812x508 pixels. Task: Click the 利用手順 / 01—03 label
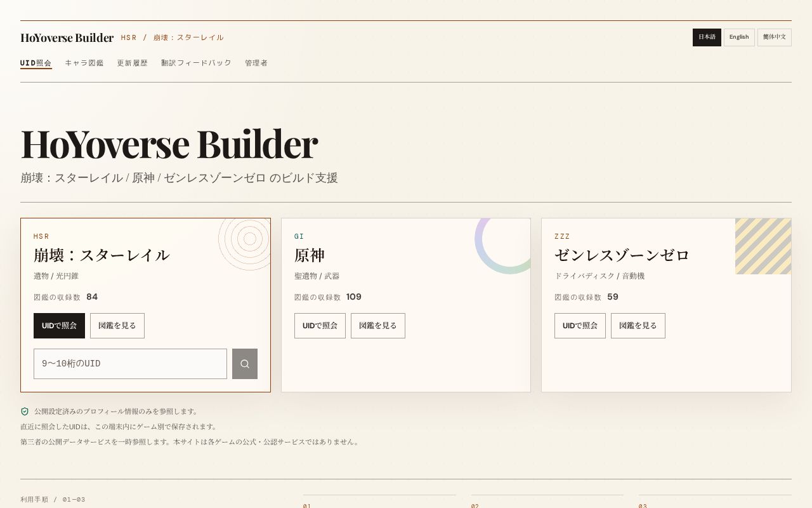tap(53, 500)
